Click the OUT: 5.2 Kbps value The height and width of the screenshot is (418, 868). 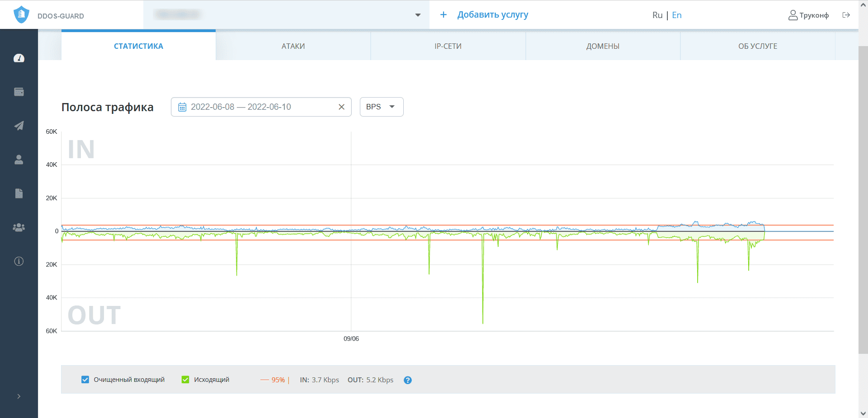(371, 380)
